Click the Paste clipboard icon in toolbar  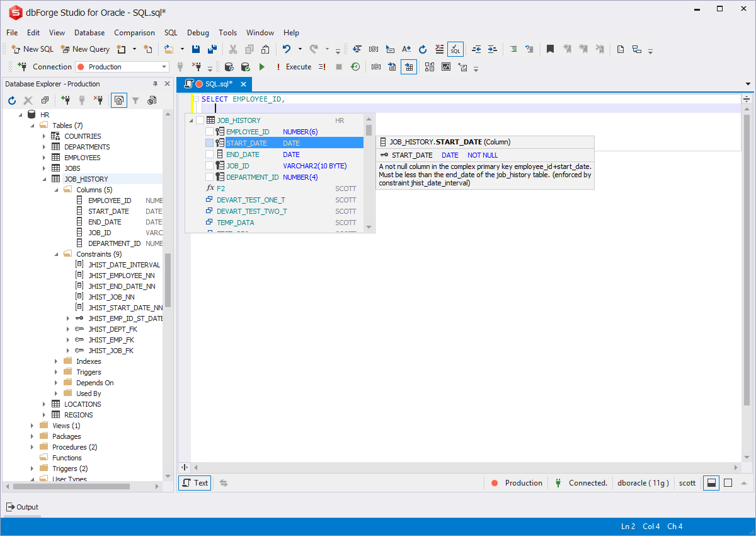[x=266, y=49]
